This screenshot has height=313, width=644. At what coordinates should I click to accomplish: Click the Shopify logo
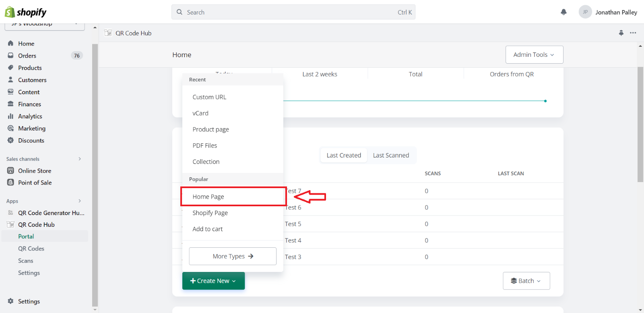point(25,12)
